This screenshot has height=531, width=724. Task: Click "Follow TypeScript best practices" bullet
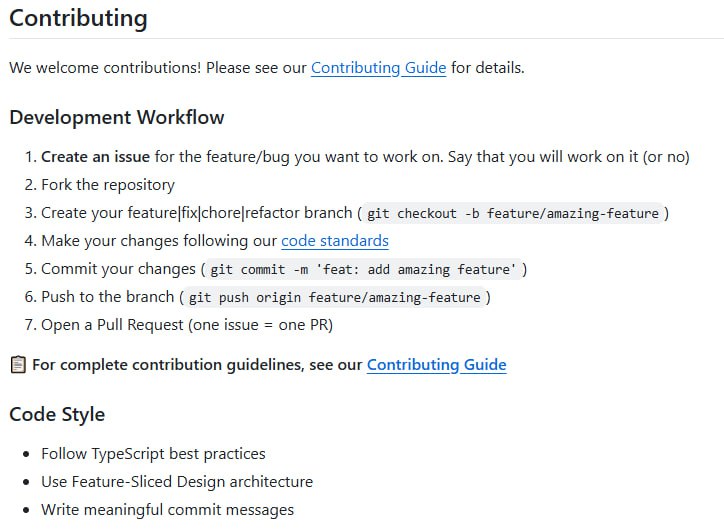pyautogui.click(x=153, y=454)
